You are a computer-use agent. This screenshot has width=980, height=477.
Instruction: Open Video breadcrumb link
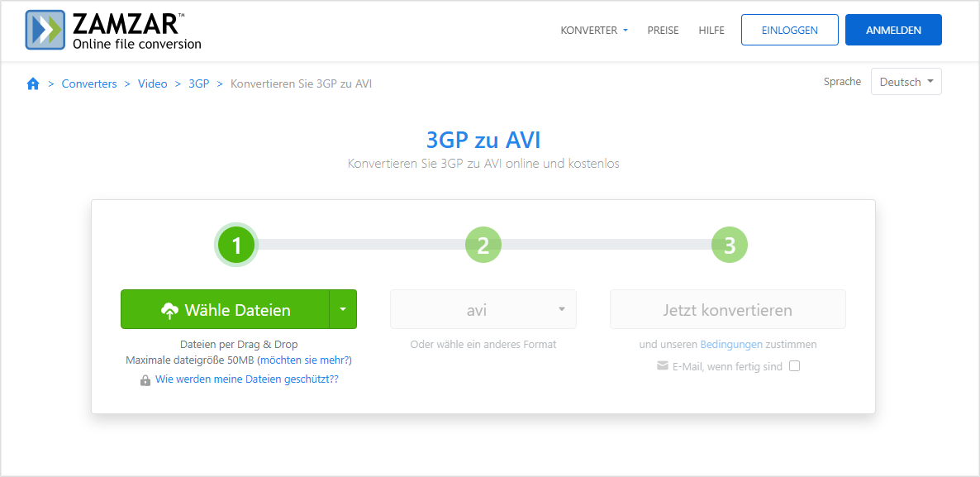click(x=153, y=83)
